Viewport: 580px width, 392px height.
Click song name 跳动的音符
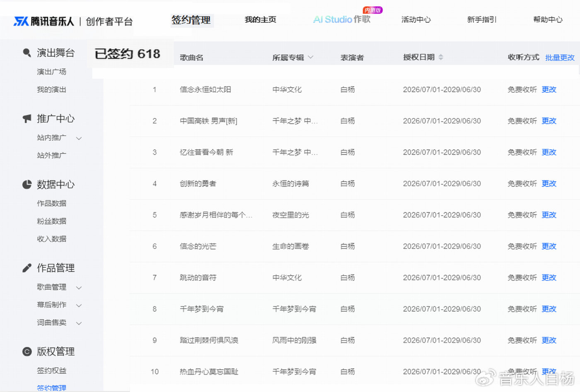click(x=198, y=278)
